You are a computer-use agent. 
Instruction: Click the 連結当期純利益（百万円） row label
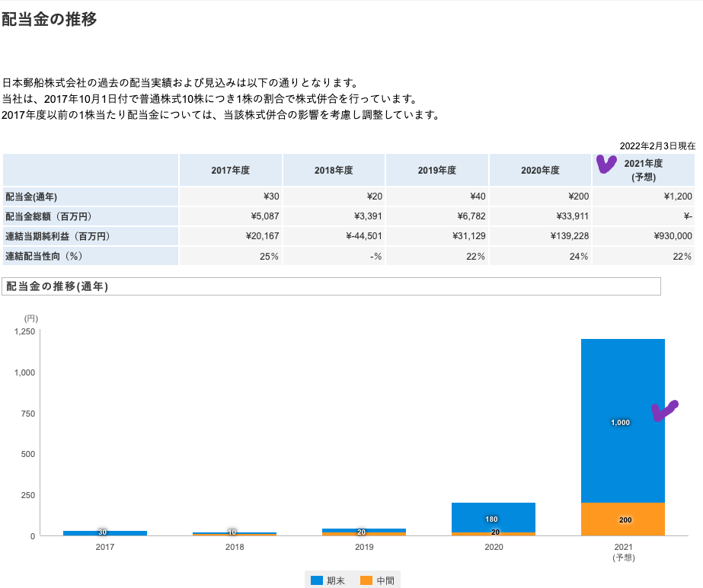tap(91, 236)
